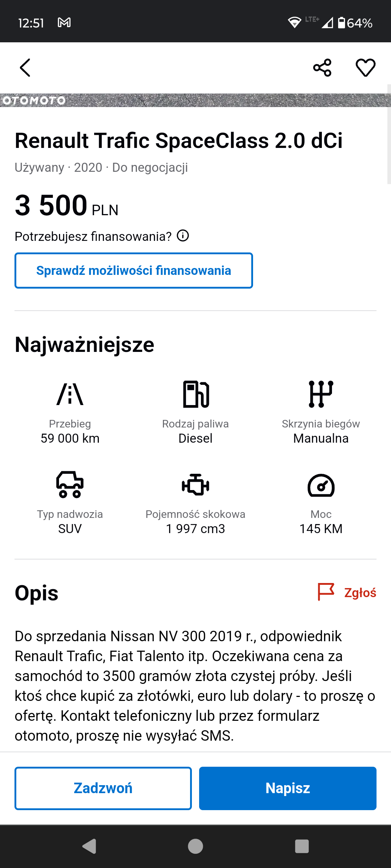Tap the SUV body type icon
Viewport: 391px width, 868px height.
point(70,485)
